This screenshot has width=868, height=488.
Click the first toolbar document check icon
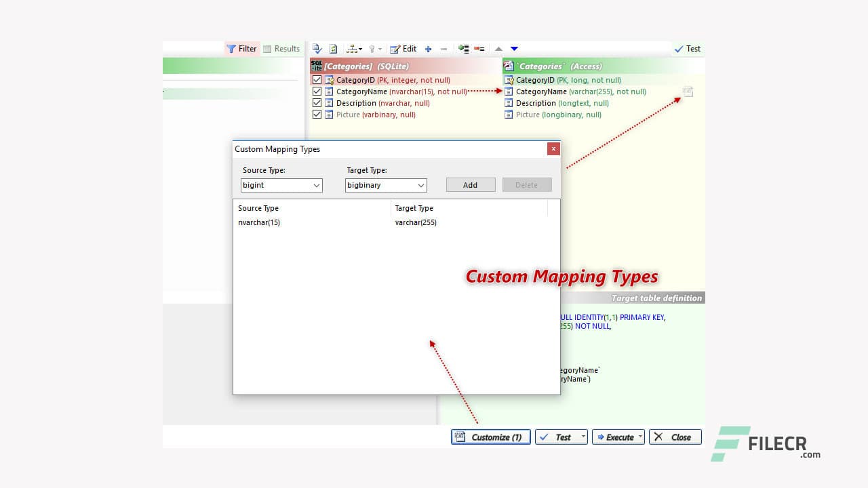[317, 49]
